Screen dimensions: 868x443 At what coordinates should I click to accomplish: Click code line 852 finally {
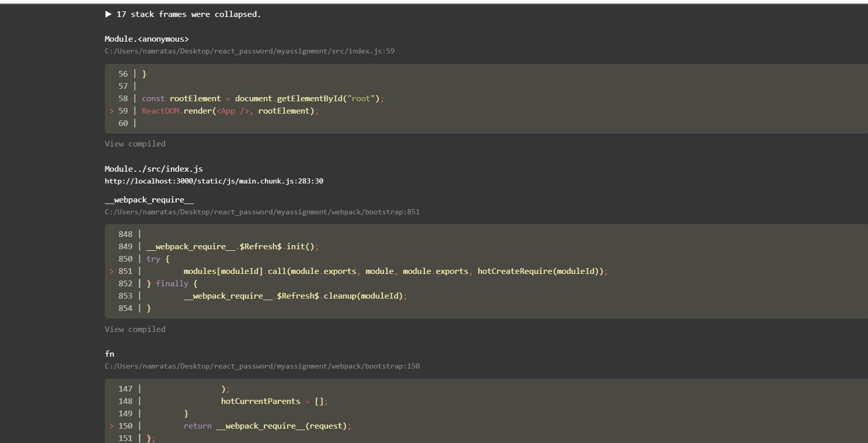tap(172, 284)
